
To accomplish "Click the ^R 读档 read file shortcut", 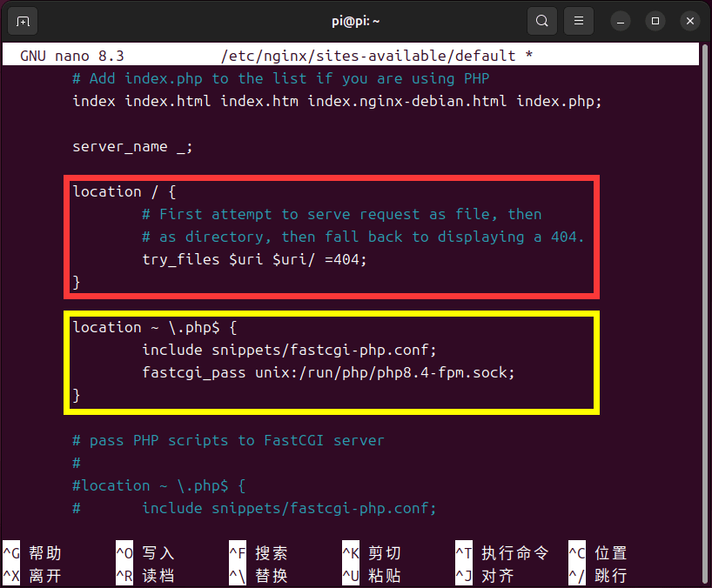I will tap(145, 576).
